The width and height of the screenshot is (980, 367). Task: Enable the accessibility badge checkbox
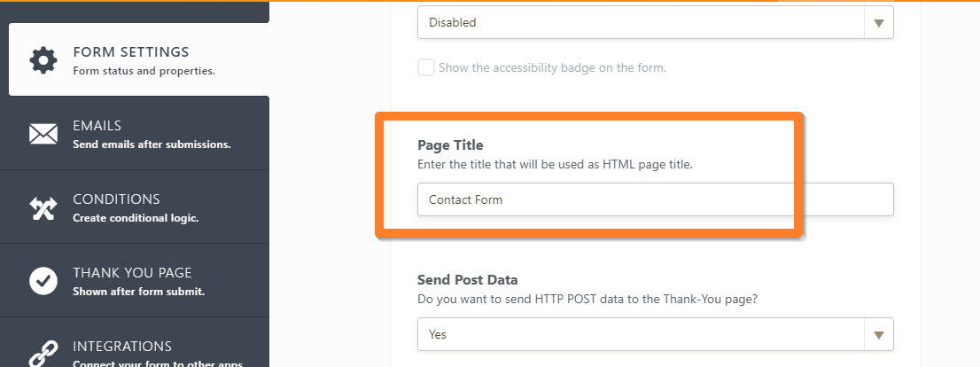point(426,67)
